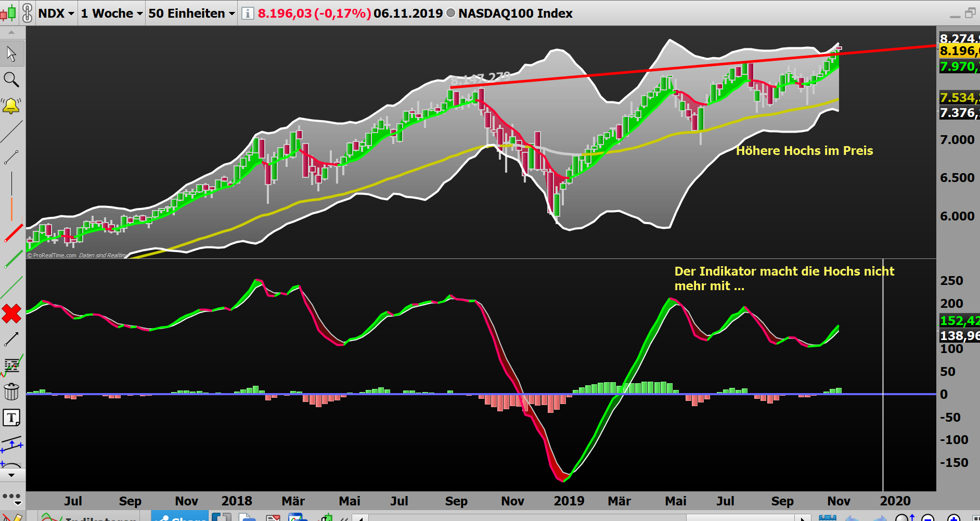This screenshot has width=980, height=521.
Task: Click the 'Höhere Hochs im Preis' annotation
Action: [x=804, y=151]
